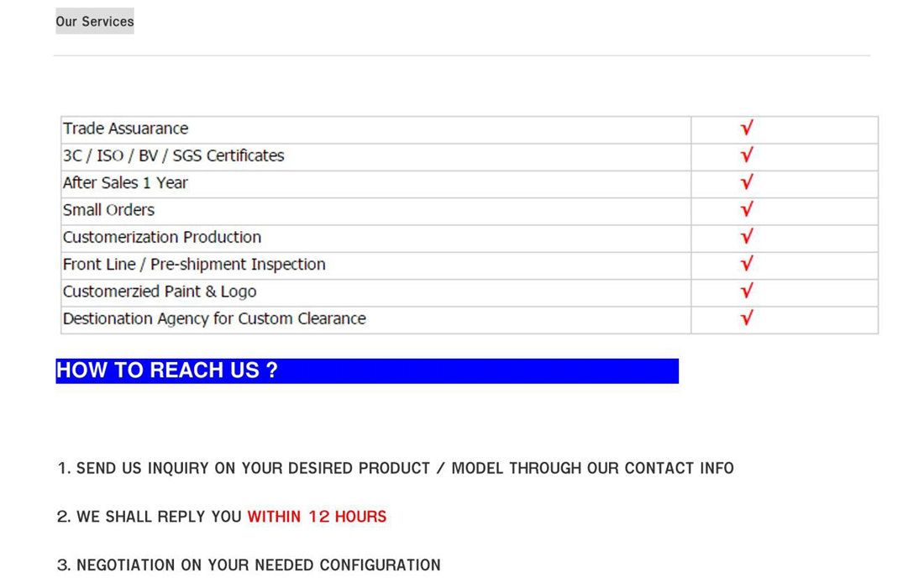The image size is (924, 578).
Task: Select the Small Orders label
Action: pos(109,210)
